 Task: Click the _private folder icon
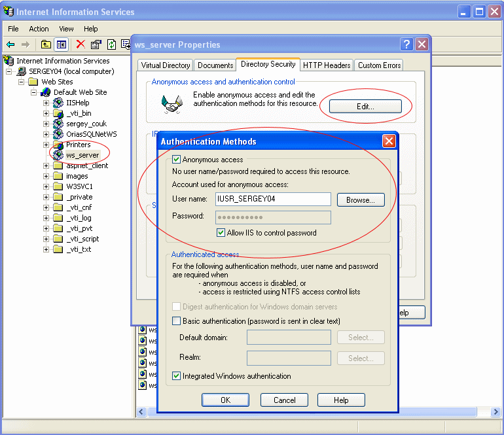click(58, 197)
